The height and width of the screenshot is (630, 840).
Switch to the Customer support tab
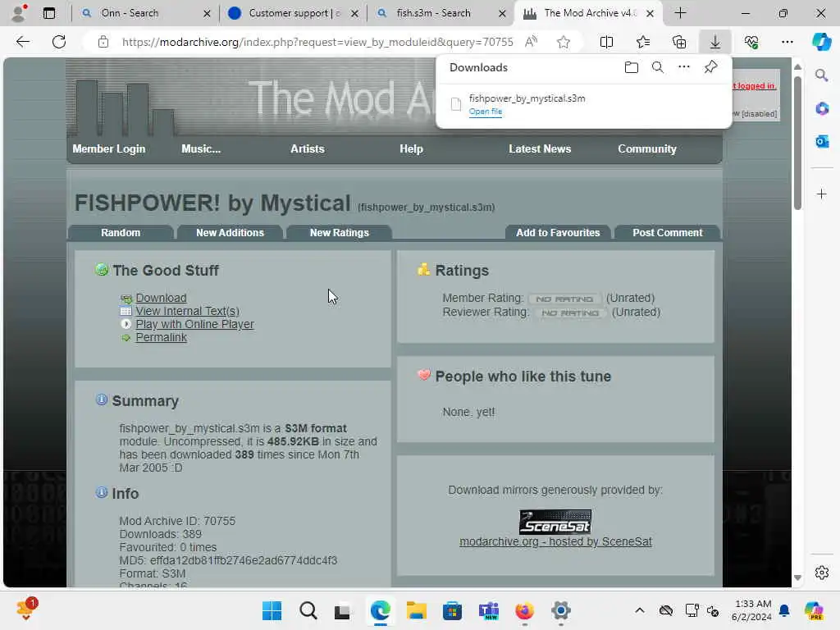pyautogui.click(x=293, y=13)
